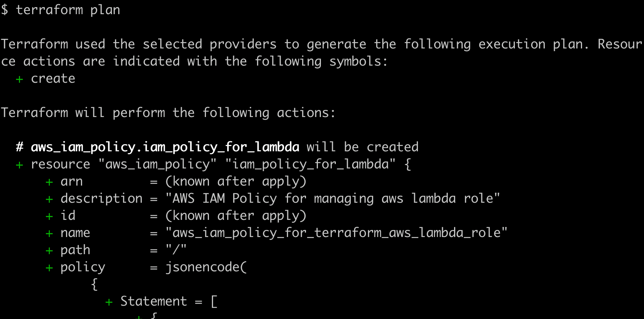Click the green plus before 'create'
This screenshot has width=644, height=319.
(19, 79)
